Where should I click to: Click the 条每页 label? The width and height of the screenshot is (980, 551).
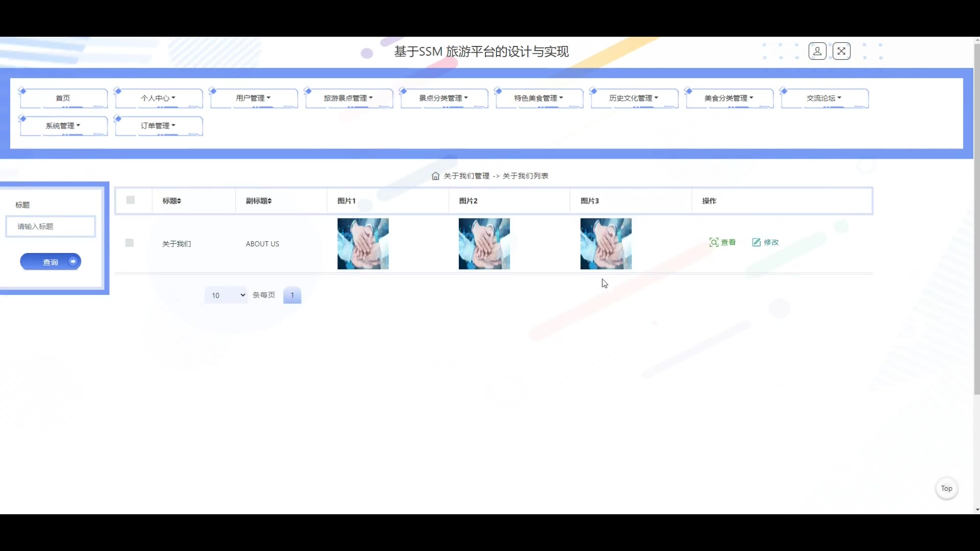[264, 295]
